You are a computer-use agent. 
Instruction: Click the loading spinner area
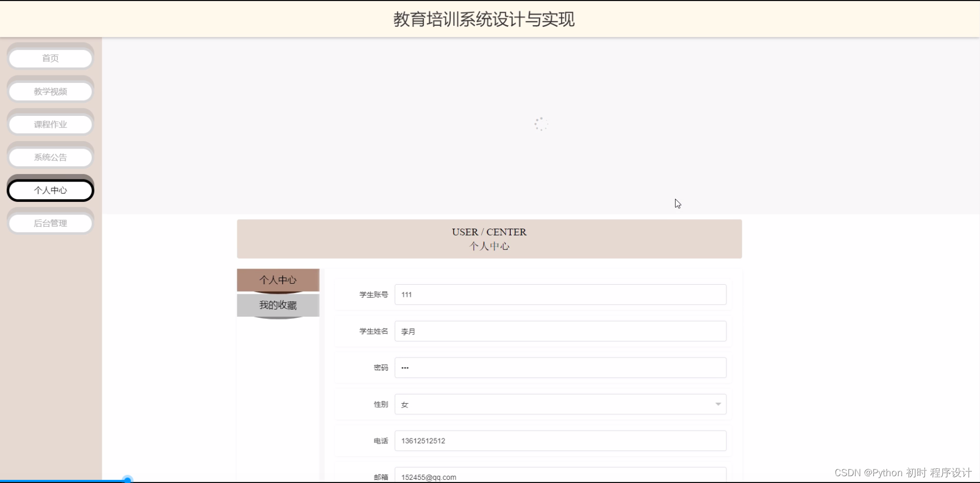coord(541,124)
